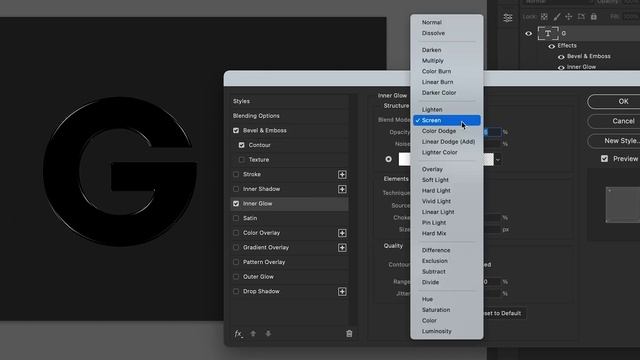Viewport: 640px width, 360px height.
Task: Enable the Gradient Overlay checkbox
Action: (x=236, y=247)
